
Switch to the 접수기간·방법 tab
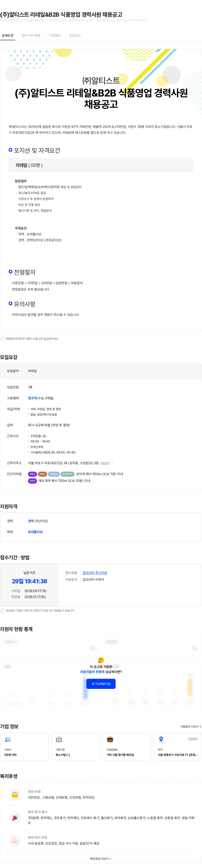pos(31,35)
